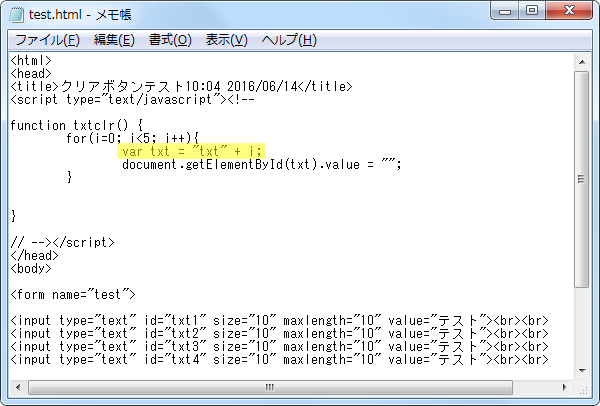The image size is (600, 406).
Task: Click the input line with id="txt1"
Action: point(279,321)
